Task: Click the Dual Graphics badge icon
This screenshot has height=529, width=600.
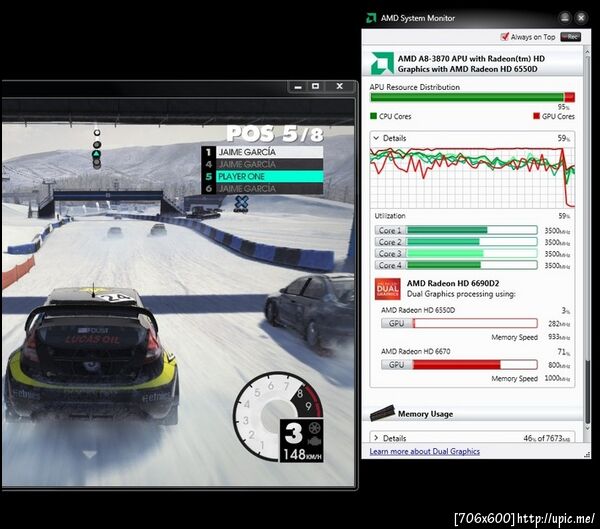Action: [388, 289]
